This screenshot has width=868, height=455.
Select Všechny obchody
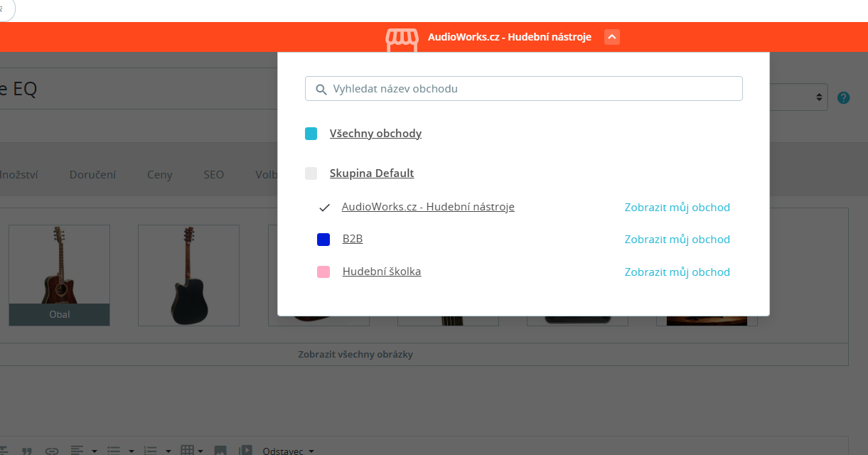click(375, 134)
